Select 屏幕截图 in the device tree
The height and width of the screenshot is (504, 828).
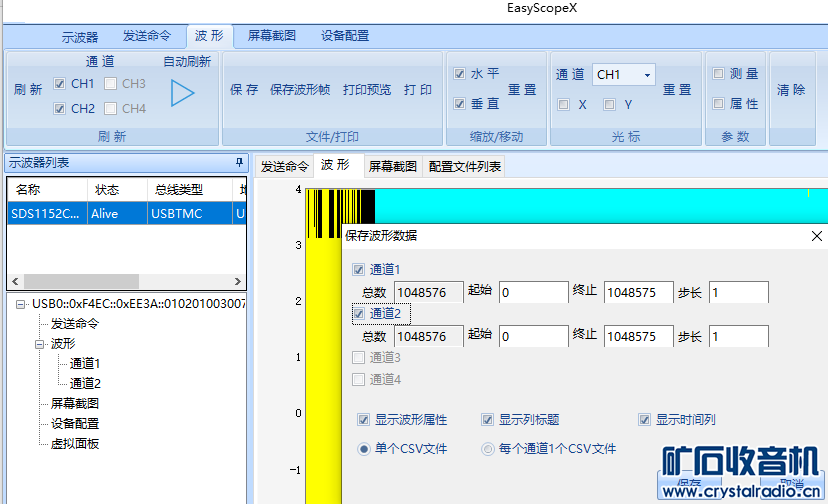74,404
